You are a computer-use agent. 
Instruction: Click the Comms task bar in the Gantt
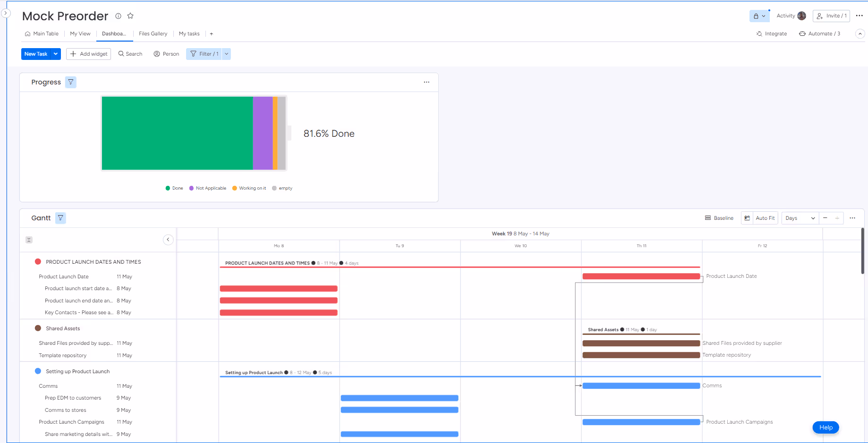tap(641, 385)
